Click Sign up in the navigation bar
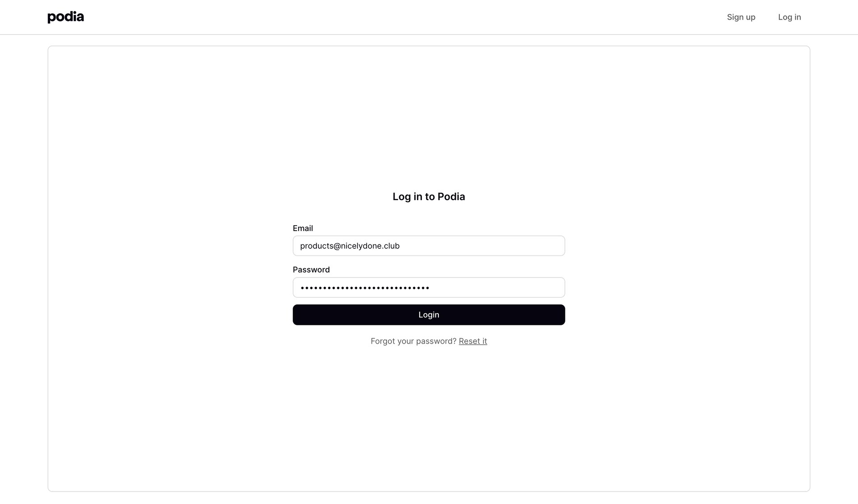 (x=741, y=17)
